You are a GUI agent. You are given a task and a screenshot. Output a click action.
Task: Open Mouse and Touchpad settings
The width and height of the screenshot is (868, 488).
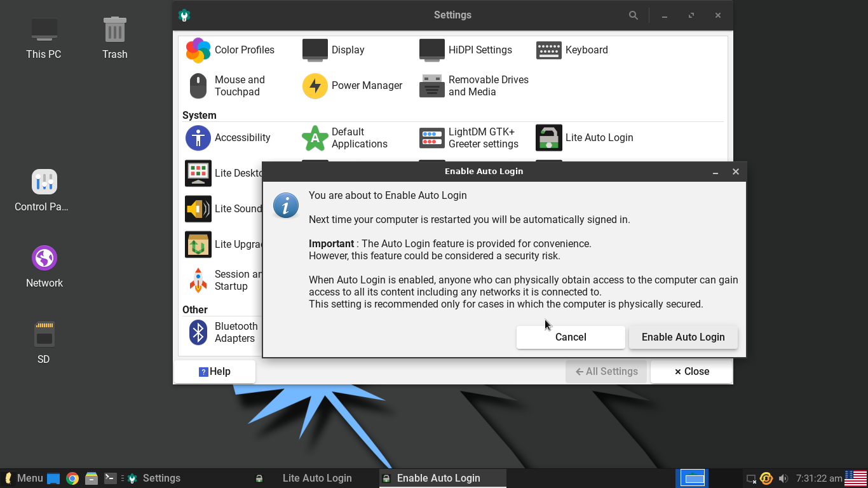click(225, 86)
